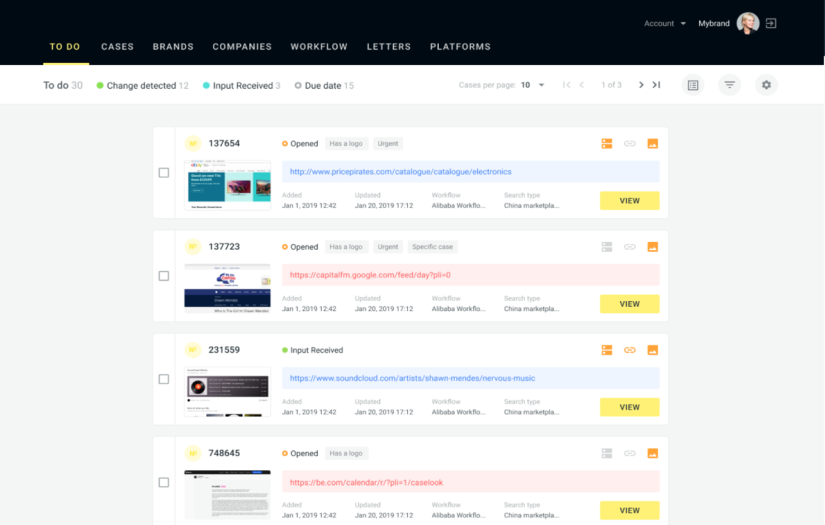This screenshot has height=525, width=825.
Task: Open screenshot thumbnail of case 748645
Action: [227, 494]
